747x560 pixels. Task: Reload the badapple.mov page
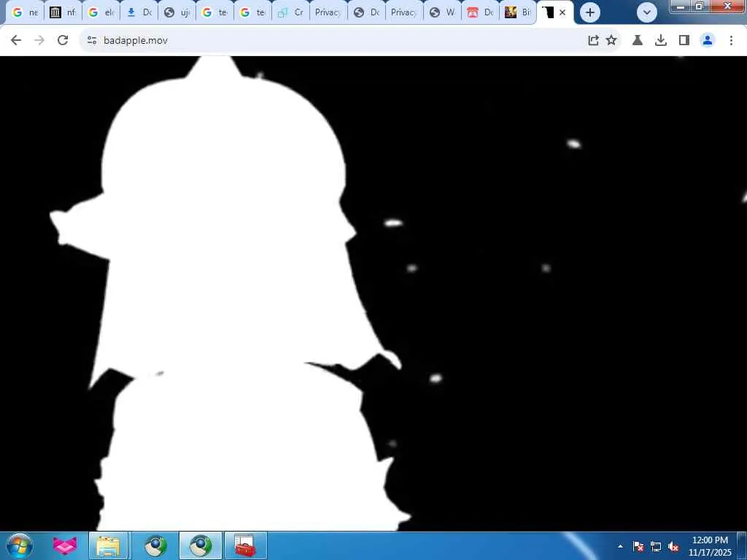(x=63, y=41)
